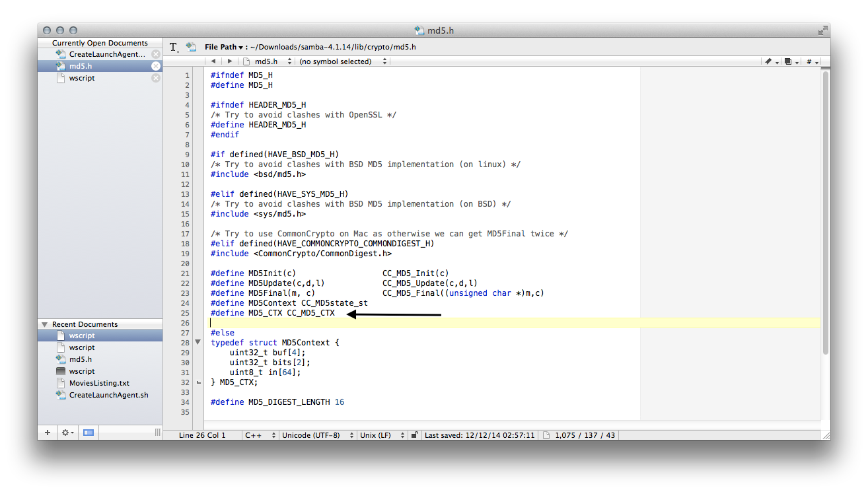Close the wscript document under open documents

(155, 78)
